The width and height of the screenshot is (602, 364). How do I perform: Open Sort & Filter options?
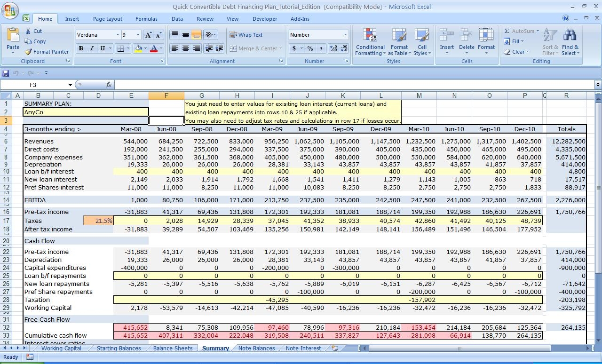(x=549, y=42)
